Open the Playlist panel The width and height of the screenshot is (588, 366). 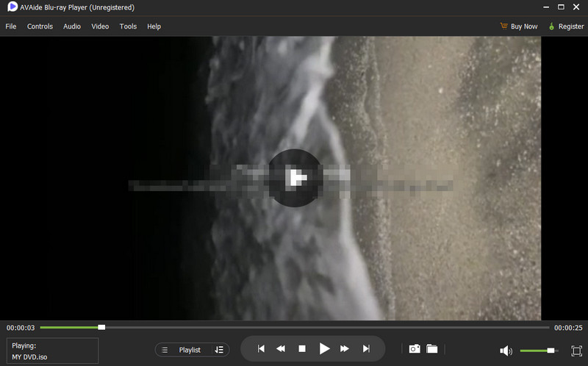point(190,350)
